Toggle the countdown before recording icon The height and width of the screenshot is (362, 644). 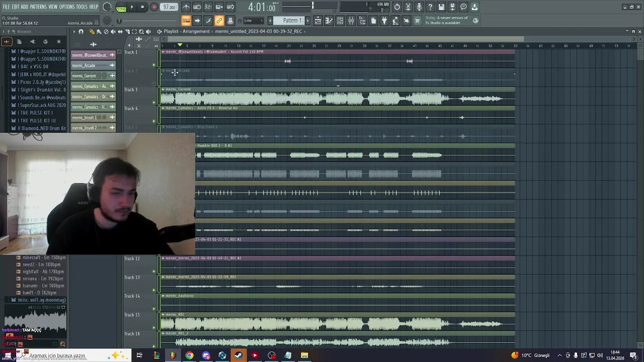(x=208, y=7)
